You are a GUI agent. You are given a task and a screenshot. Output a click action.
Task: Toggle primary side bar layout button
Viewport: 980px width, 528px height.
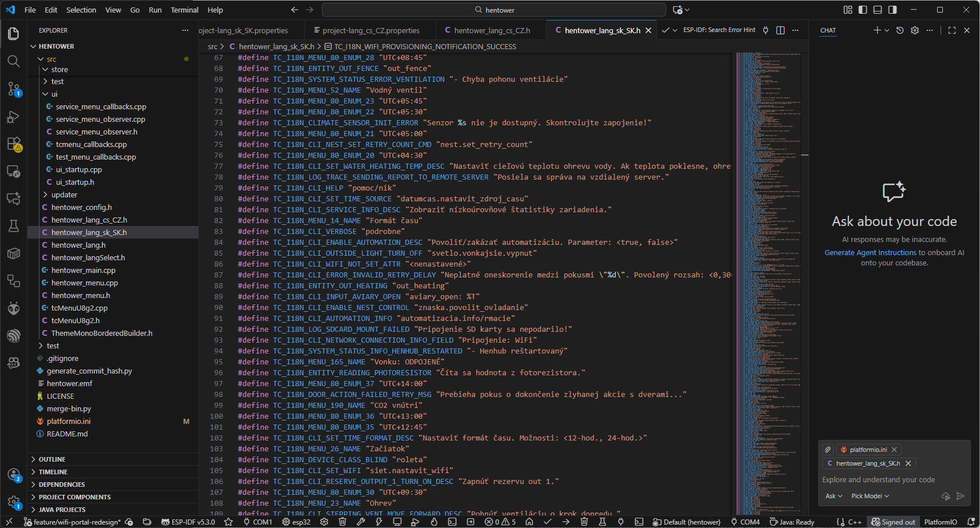pos(863,10)
